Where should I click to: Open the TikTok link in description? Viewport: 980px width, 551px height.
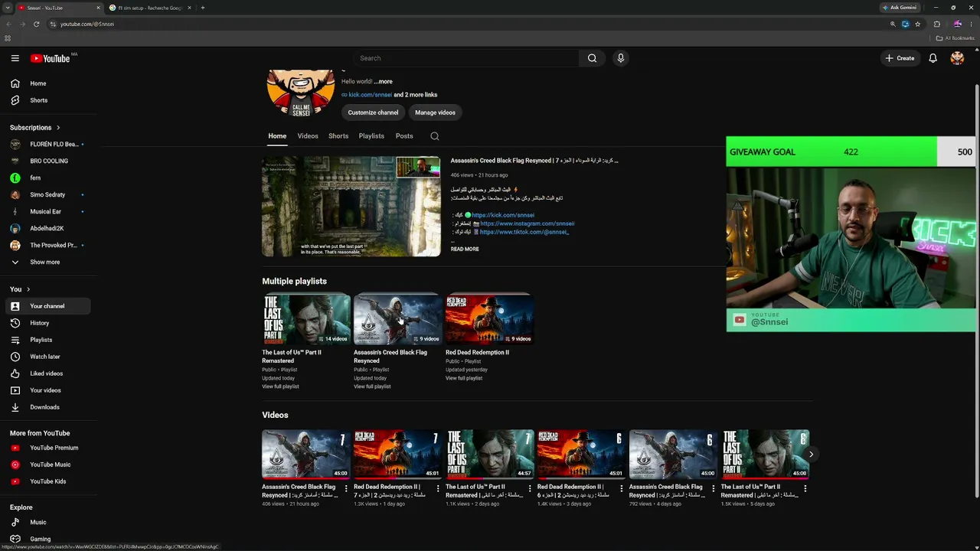pos(524,232)
